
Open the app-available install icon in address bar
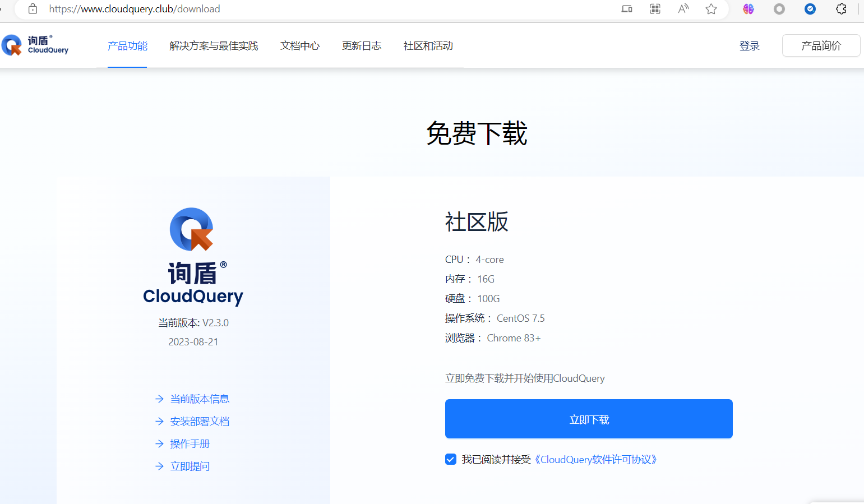pyautogui.click(x=627, y=9)
